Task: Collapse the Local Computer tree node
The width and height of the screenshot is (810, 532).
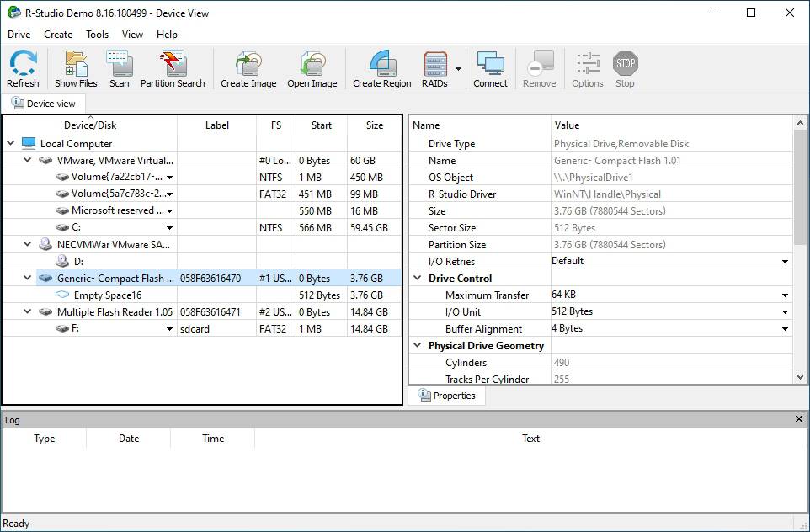Action: coord(11,143)
